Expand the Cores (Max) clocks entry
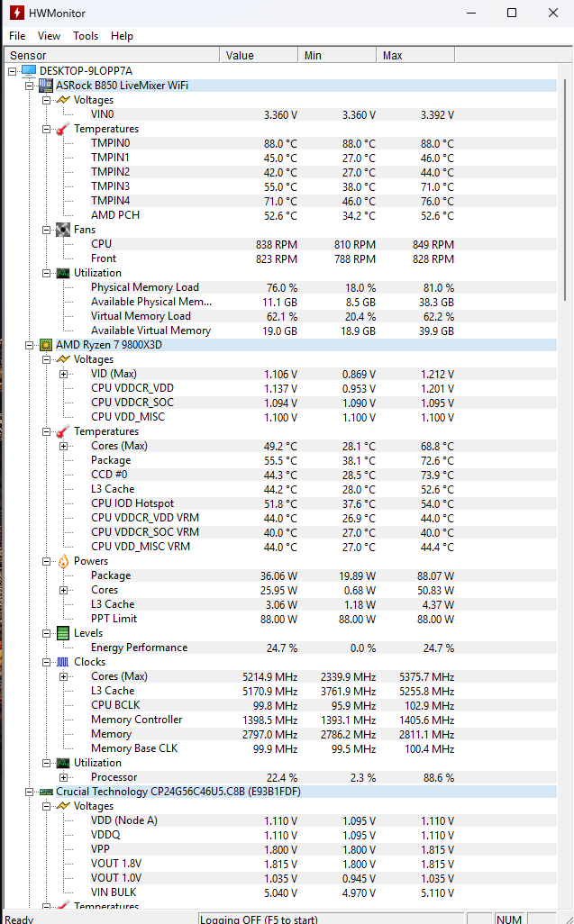Image resolution: width=574 pixels, height=924 pixels. click(x=64, y=676)
